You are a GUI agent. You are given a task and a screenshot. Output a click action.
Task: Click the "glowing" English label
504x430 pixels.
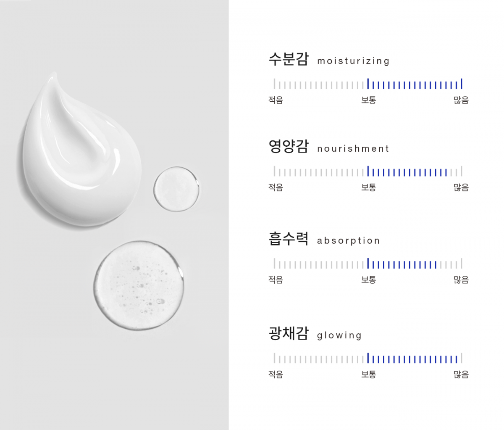click(339, 335)
